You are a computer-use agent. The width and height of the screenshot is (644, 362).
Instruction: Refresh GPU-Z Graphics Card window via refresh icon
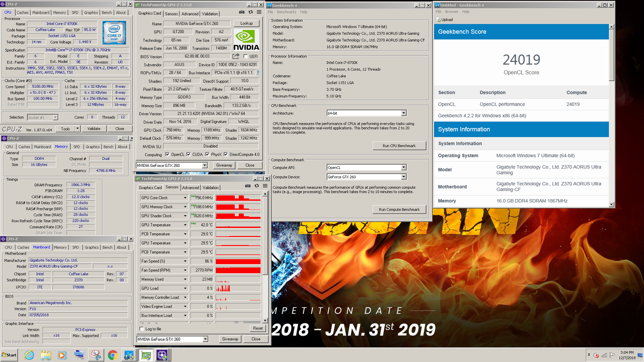251,12
